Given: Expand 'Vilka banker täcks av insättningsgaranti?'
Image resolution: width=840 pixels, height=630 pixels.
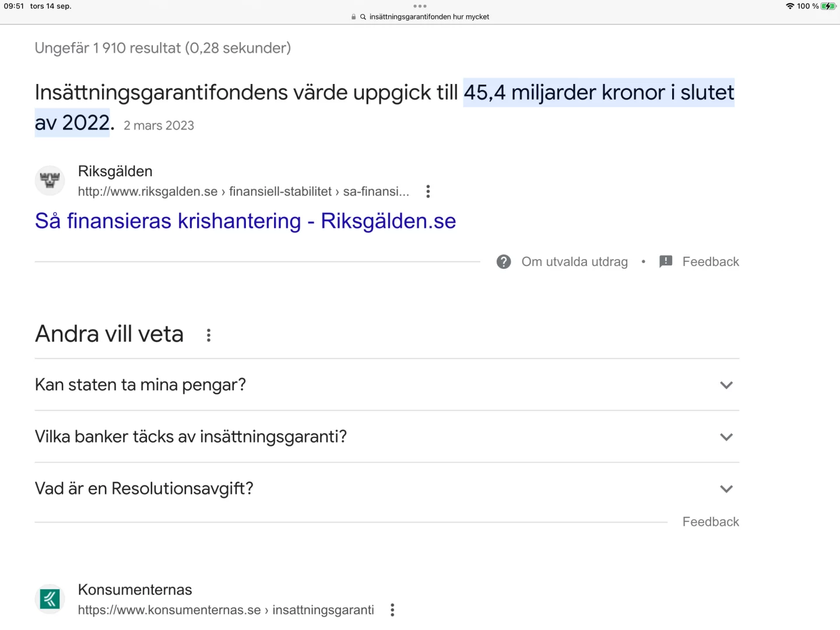Looking at the screenshot, I should click(726, 437).
